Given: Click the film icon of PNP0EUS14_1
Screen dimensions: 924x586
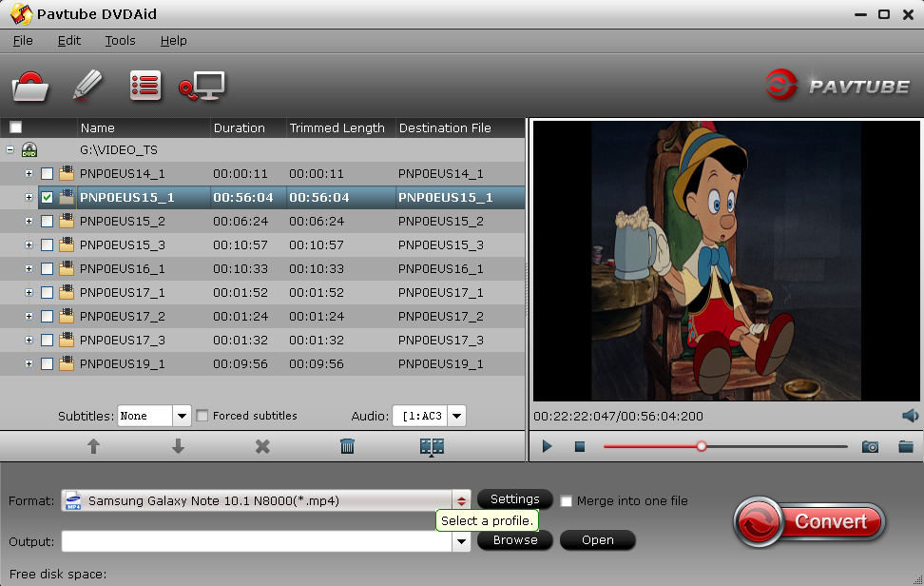Looking at the screenshot, I should tap(67, 173).
